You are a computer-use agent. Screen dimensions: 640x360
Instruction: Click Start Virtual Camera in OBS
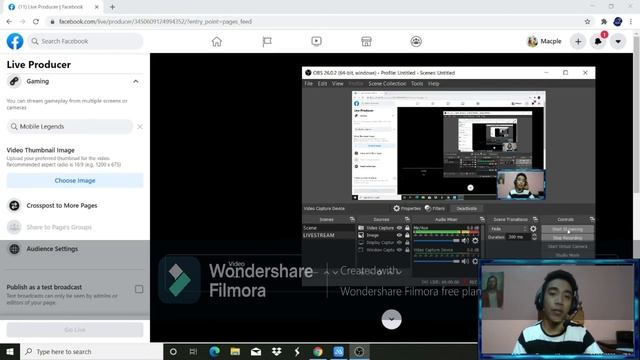click(x=567, y=247)
